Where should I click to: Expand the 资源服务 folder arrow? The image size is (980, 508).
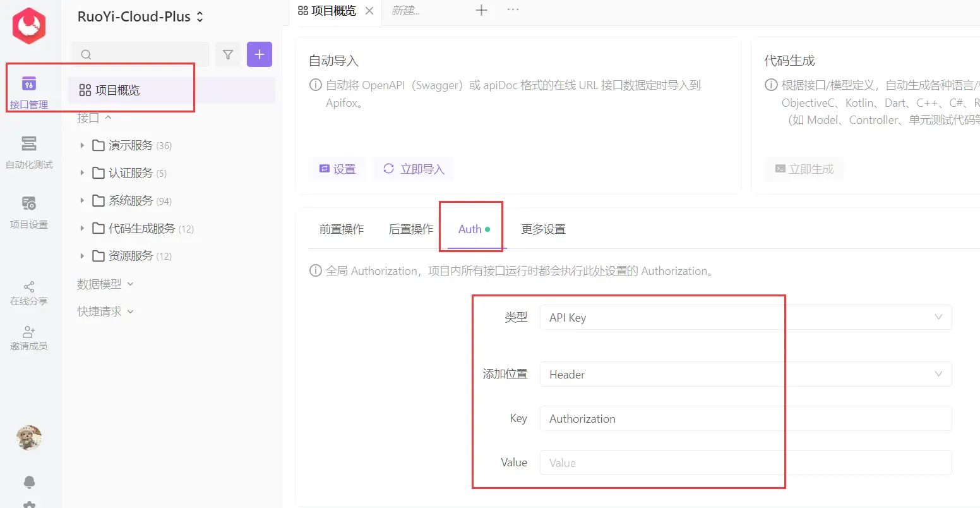(82, 256)
